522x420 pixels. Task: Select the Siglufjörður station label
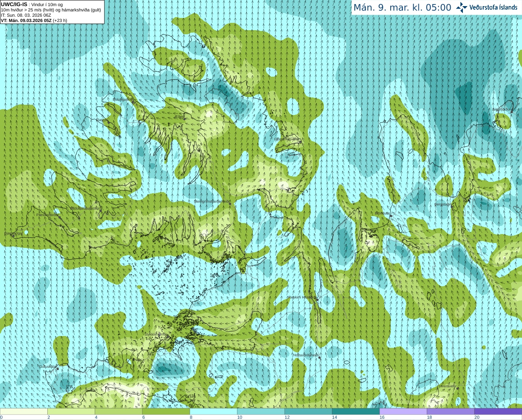(502, 109)
